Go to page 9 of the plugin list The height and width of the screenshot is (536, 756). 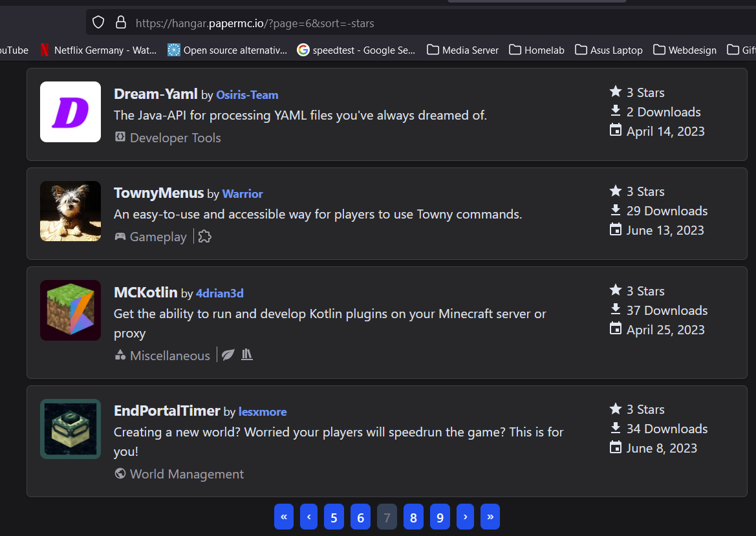point(440,517)
